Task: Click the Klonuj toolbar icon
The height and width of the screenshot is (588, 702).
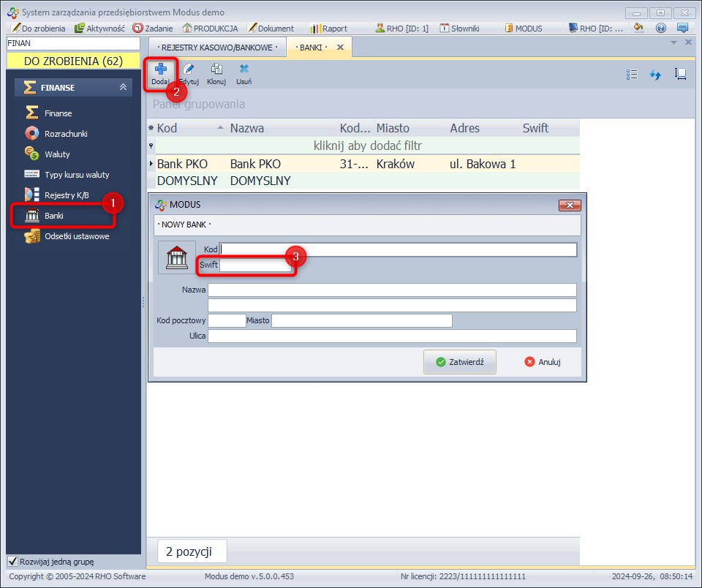Action: click(x=216, y=70)
